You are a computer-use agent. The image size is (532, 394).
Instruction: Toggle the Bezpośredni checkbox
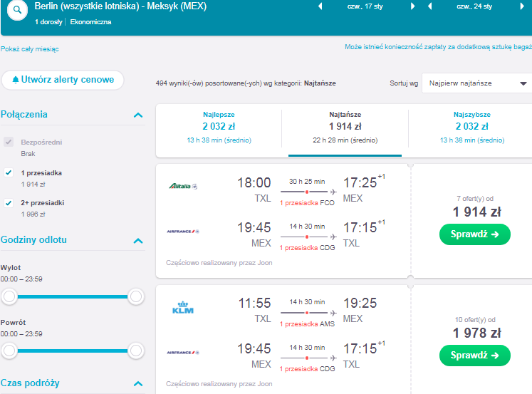[9, 142]
